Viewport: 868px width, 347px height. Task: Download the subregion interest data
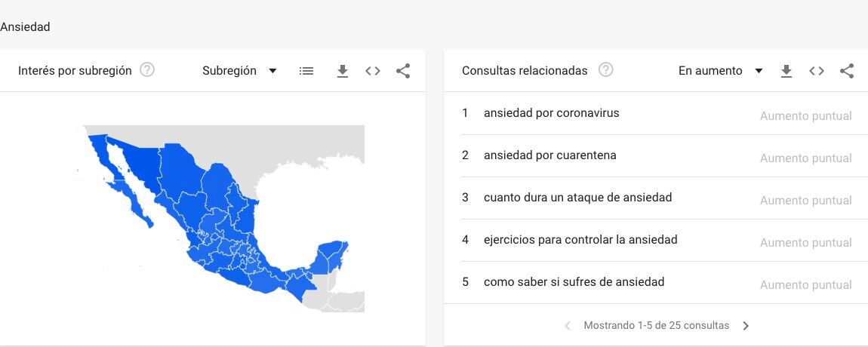342,71
